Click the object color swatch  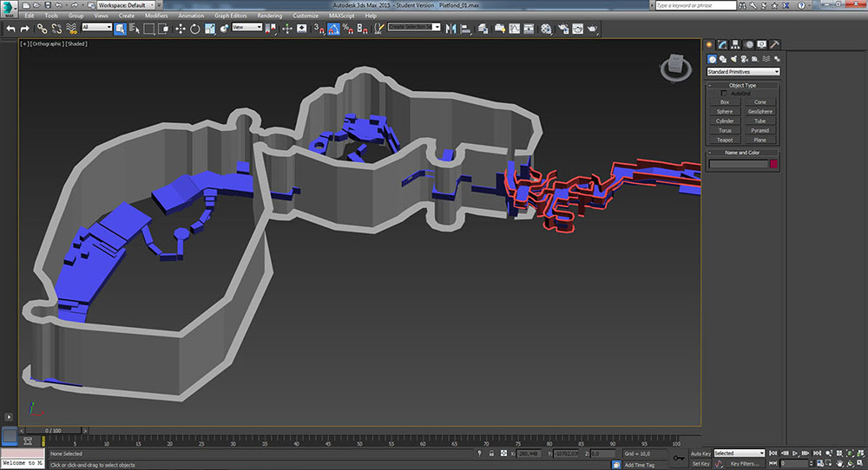point(773,164)
